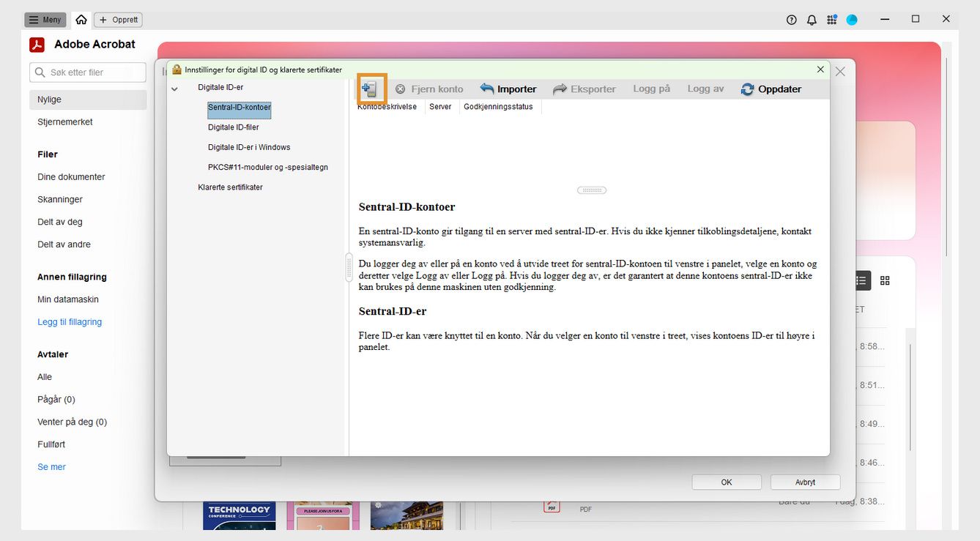Open the notifications bell

[812, 20]
